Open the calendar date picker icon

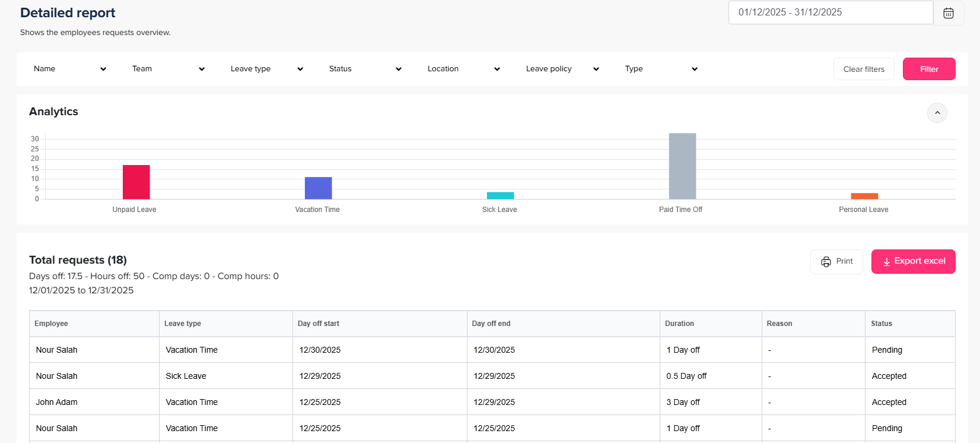[x=948, y=13]
